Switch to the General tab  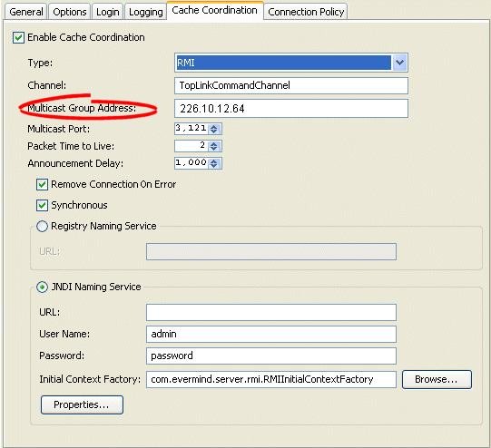(26, 12)
